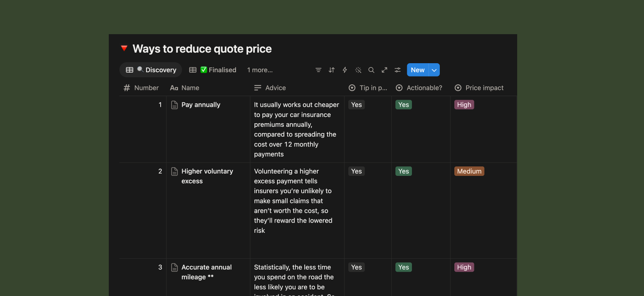Click the 'Ways to reduce quote price' title
Image resolution: width=644 pixels, height=296 pixels.
pos(202,49)
